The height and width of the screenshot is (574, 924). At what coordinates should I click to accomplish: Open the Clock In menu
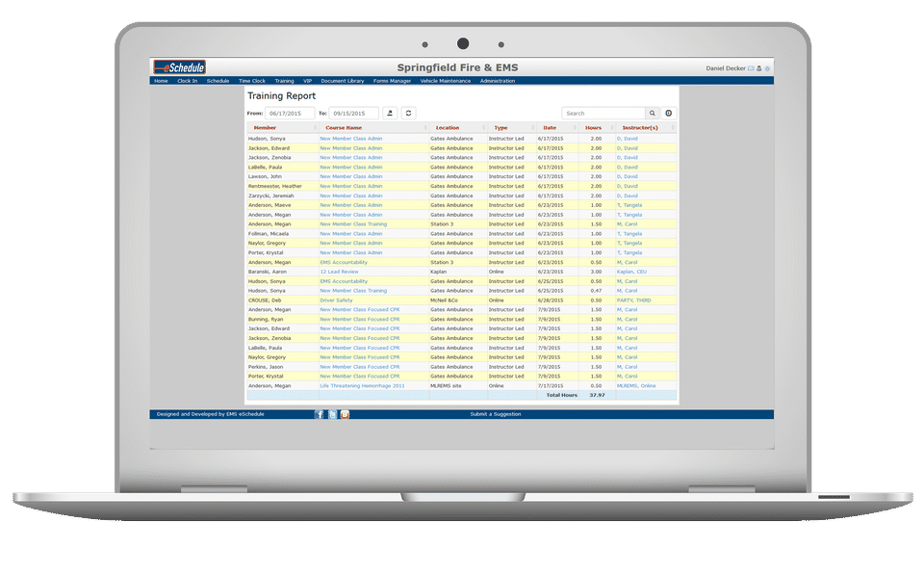[x=188, y=81]
